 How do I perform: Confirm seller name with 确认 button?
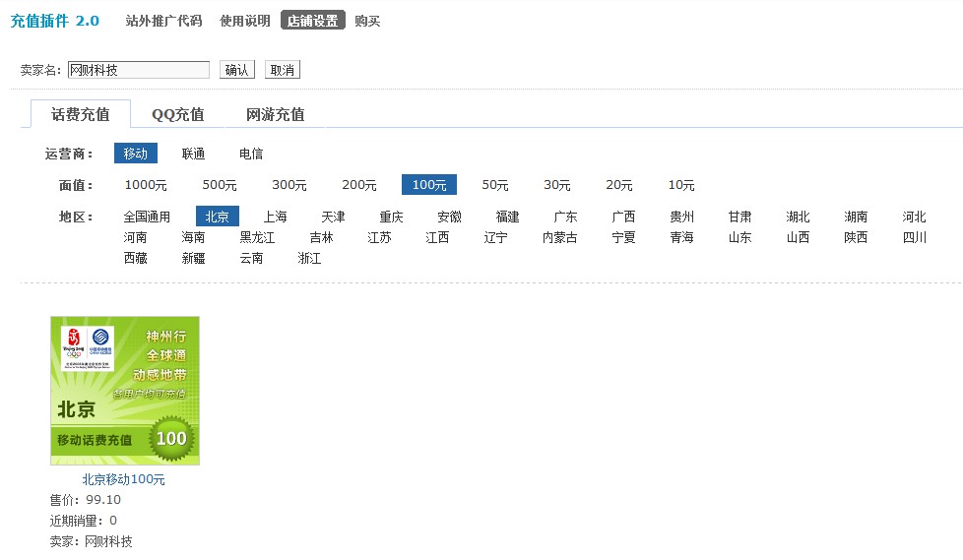point(237,70)
